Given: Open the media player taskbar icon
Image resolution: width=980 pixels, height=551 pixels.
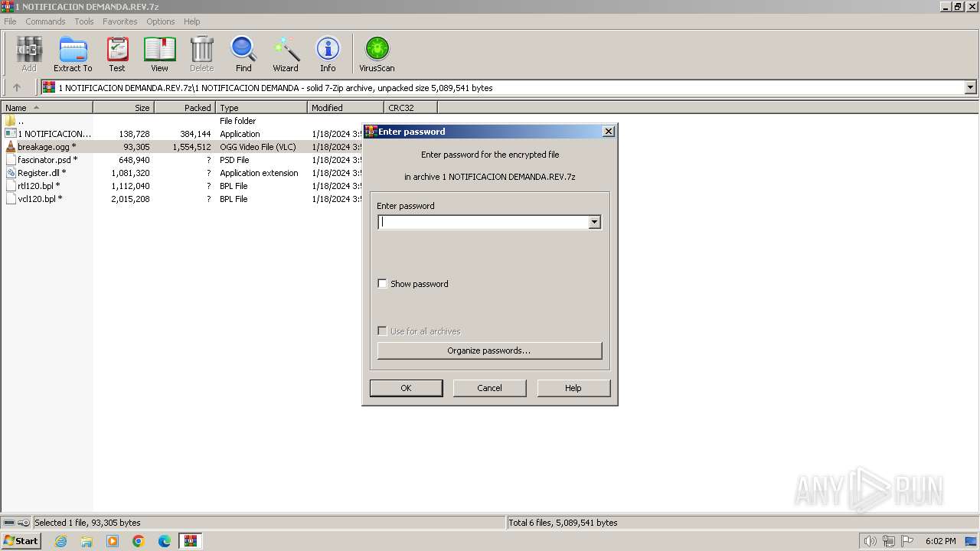Looking at the screenshot, I should (x=113, y=541).
